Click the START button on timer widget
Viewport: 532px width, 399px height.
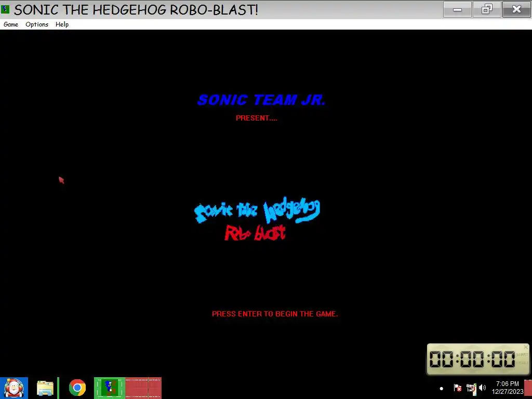522,354
